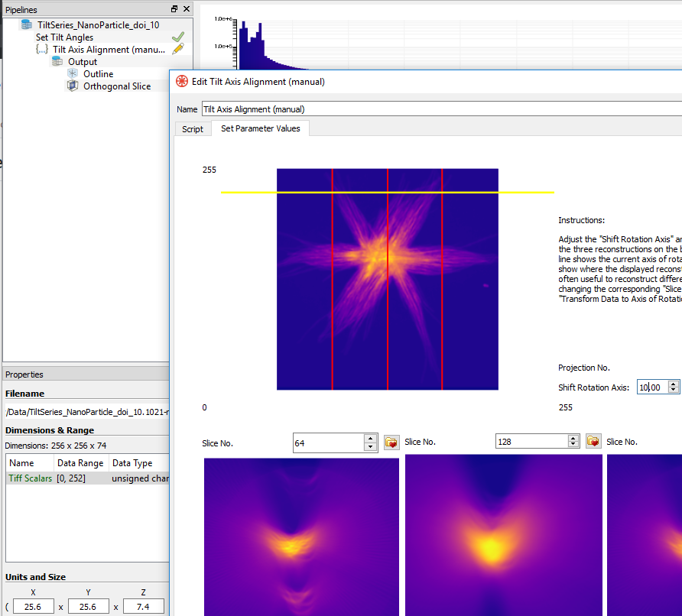Float the Pipelines panel with undock icon
The height and width of the screenshot is (616, 682).
click(x=174, y=8)
